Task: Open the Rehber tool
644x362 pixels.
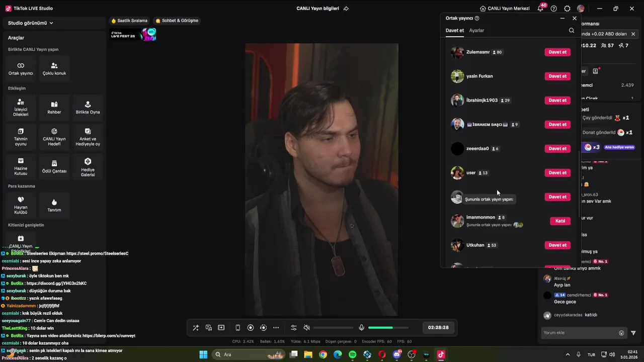Action: click(54, 108)
